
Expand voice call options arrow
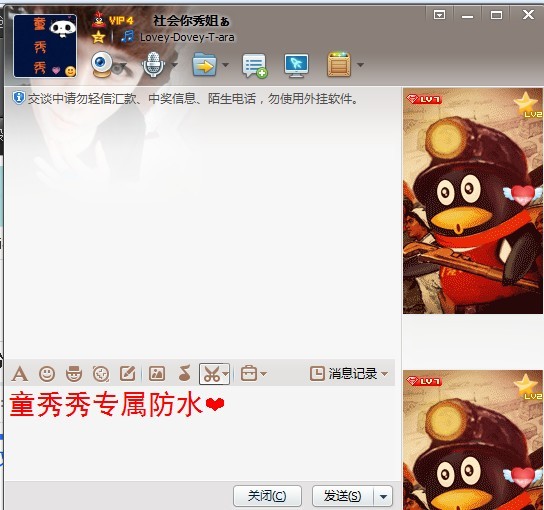coord(175,65)
